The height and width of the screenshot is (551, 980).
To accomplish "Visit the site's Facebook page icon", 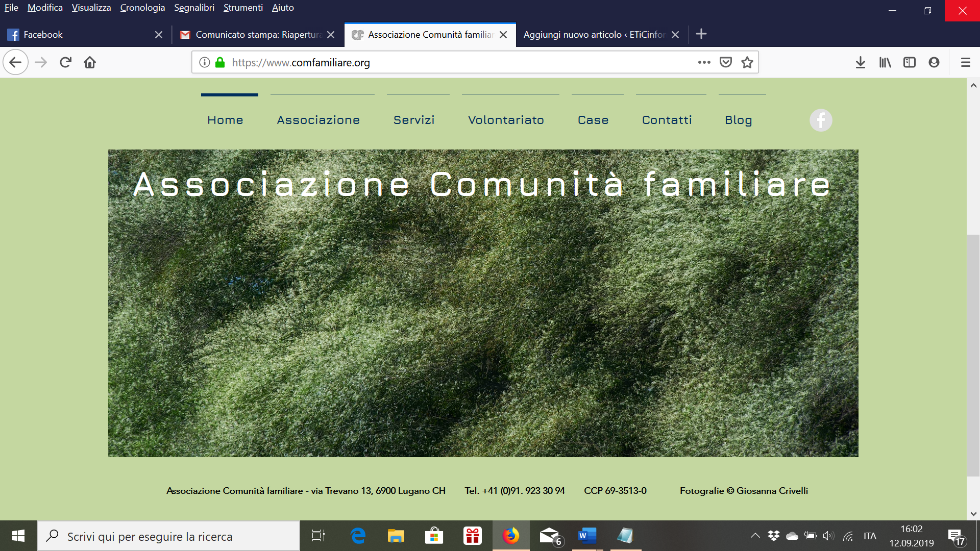I will point(821,120).
